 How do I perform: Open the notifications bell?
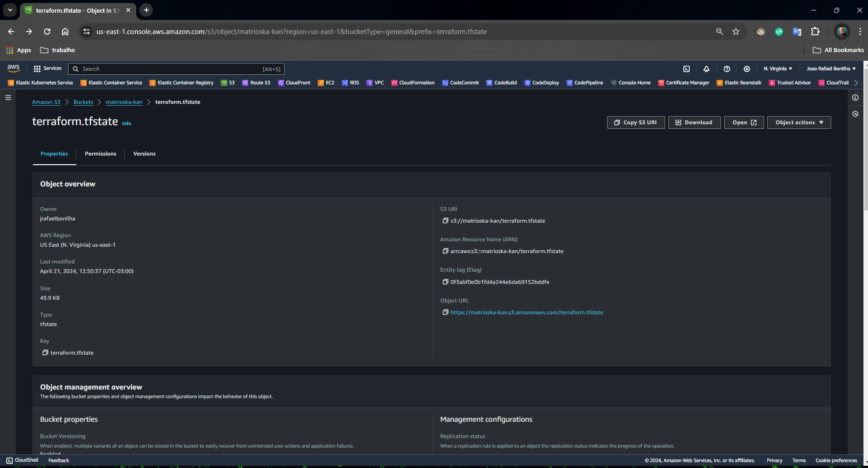(x=706, y=69)
